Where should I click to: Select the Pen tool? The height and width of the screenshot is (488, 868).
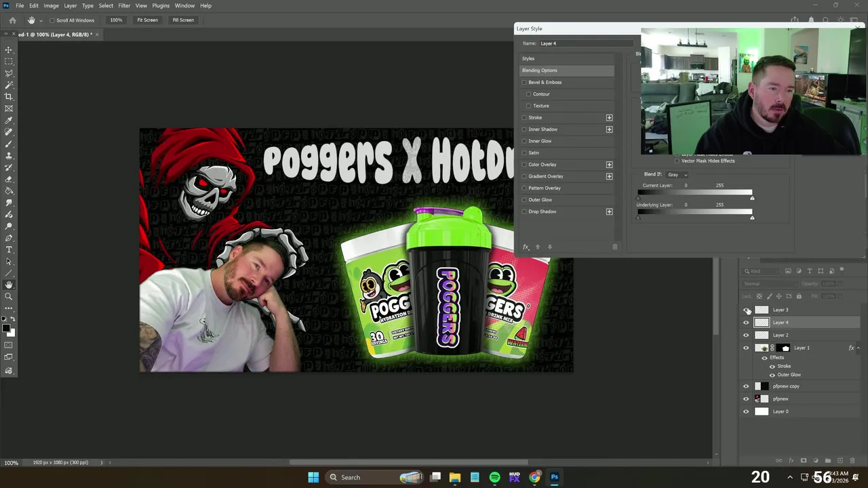(9, 238)
